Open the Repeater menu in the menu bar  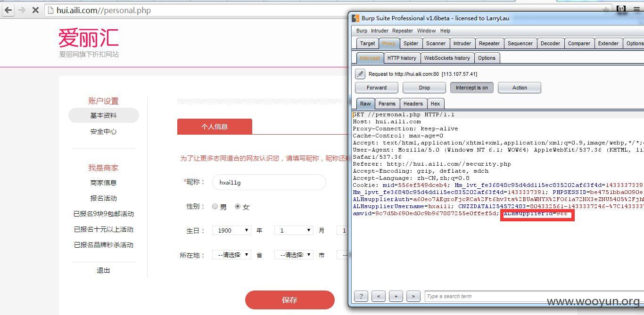402,31
